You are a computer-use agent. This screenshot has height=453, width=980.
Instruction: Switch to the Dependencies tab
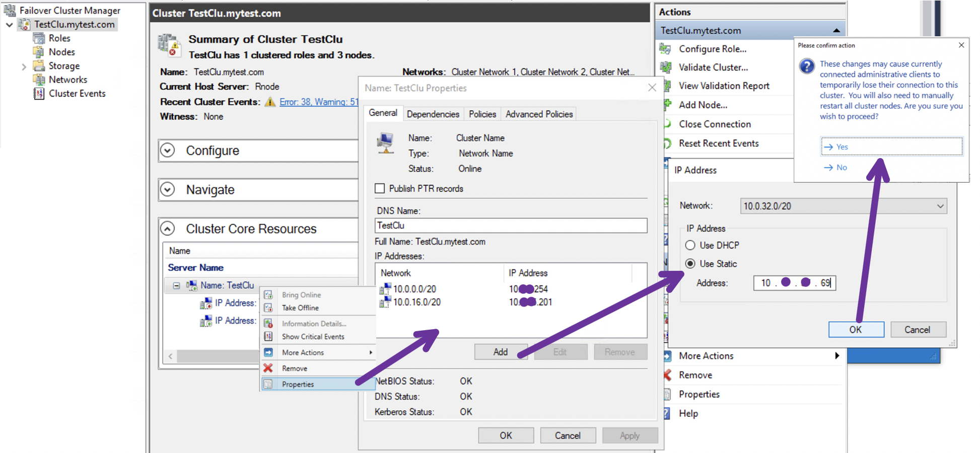(433, 114)
